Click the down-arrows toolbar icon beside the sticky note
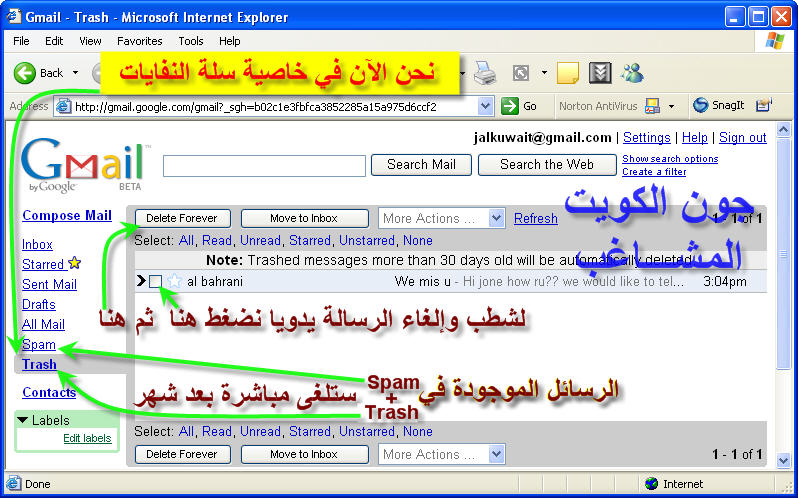This screenshot has height=498, width=798. (600, 73)
